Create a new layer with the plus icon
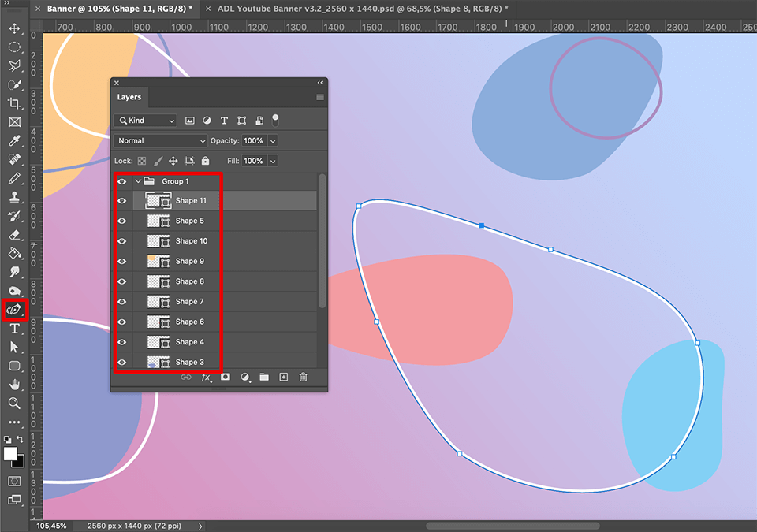 pyautogui.click(x=284, y=378)
